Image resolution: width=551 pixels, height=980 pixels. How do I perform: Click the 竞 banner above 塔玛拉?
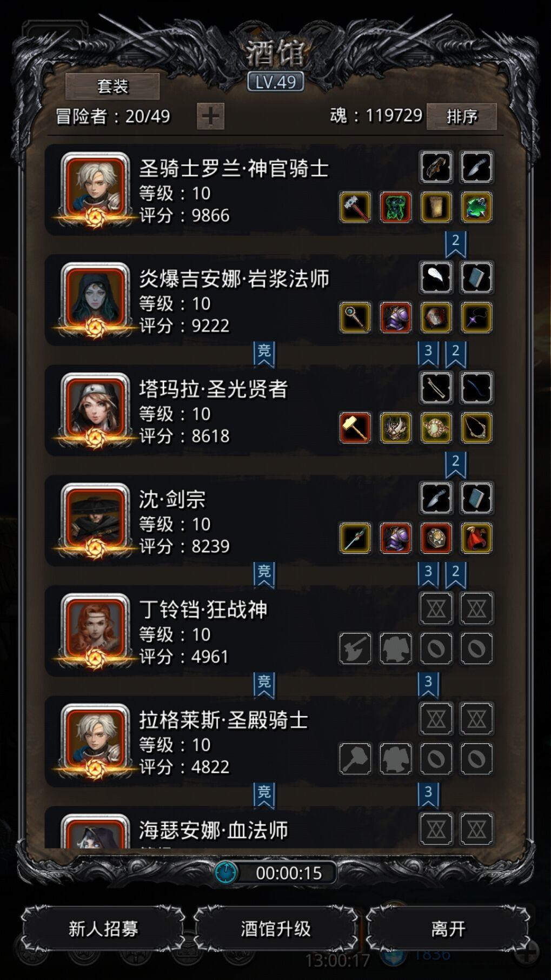[x=264, y=354]
